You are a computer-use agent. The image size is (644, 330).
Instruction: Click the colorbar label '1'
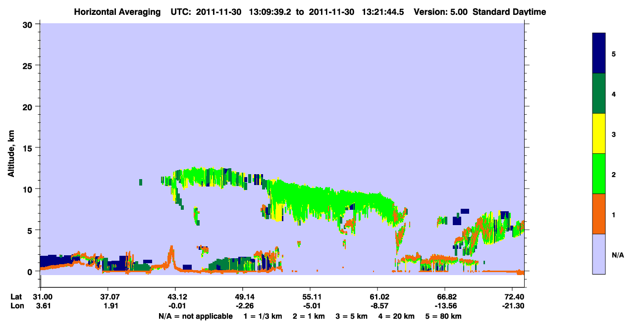tap(614, 214)
